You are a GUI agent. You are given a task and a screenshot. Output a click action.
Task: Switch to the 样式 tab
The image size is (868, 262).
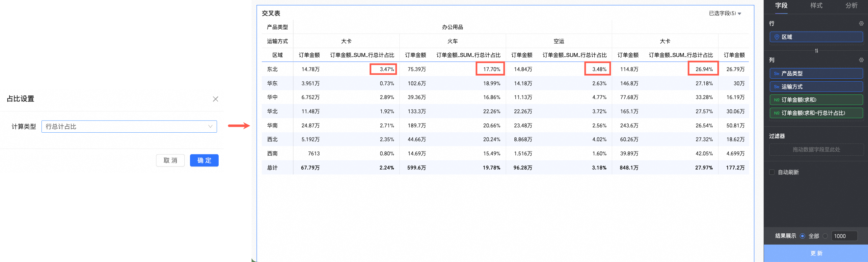pos(816,6)
